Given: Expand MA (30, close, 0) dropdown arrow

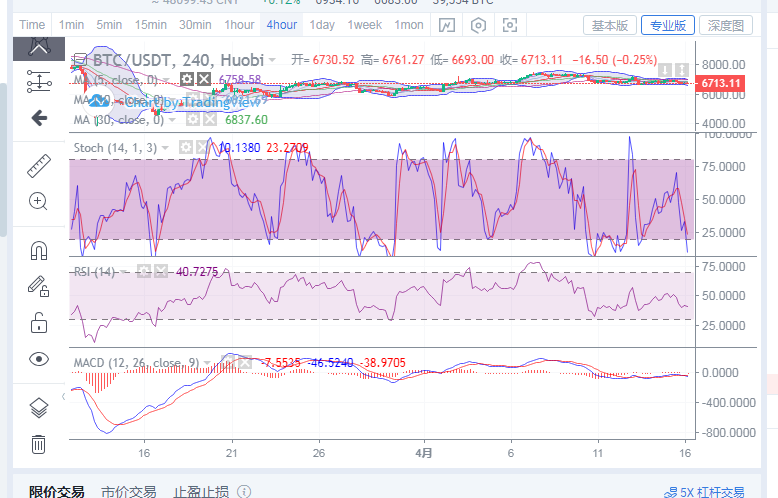Looking at the screenshot, I should coord(172,120).
